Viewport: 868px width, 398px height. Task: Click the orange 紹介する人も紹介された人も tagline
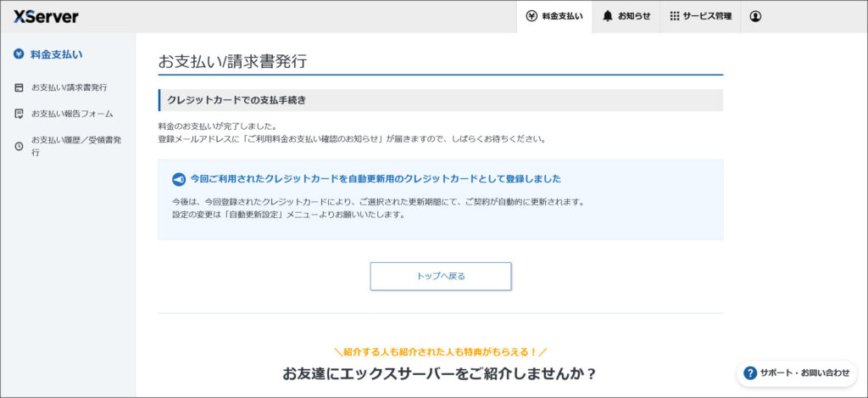[441, 352]
